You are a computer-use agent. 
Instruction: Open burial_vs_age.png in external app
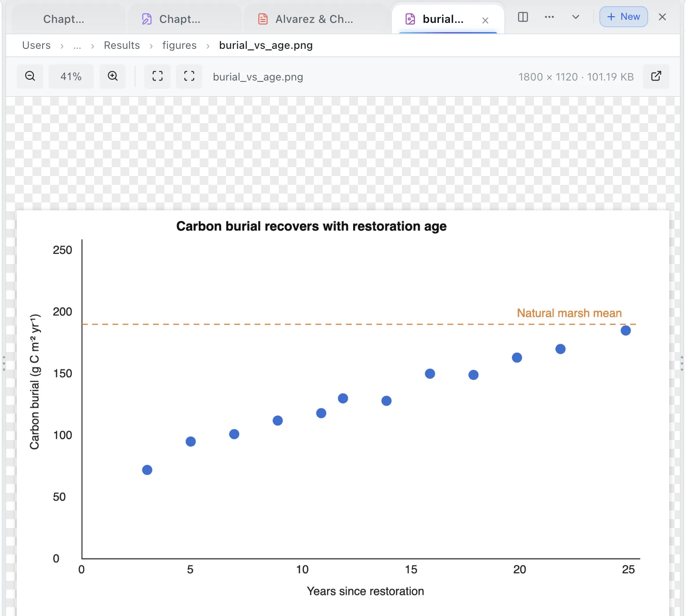click(656, 77)
